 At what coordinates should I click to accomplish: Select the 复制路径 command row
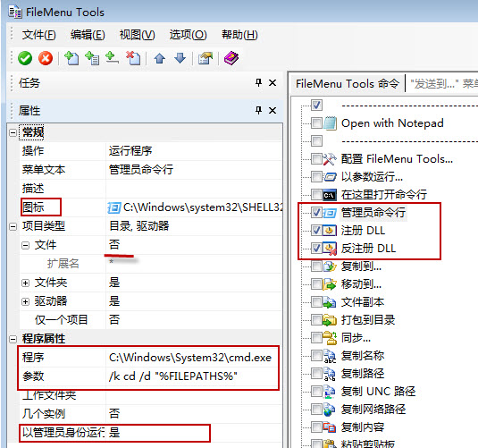(x=363, y=374)
